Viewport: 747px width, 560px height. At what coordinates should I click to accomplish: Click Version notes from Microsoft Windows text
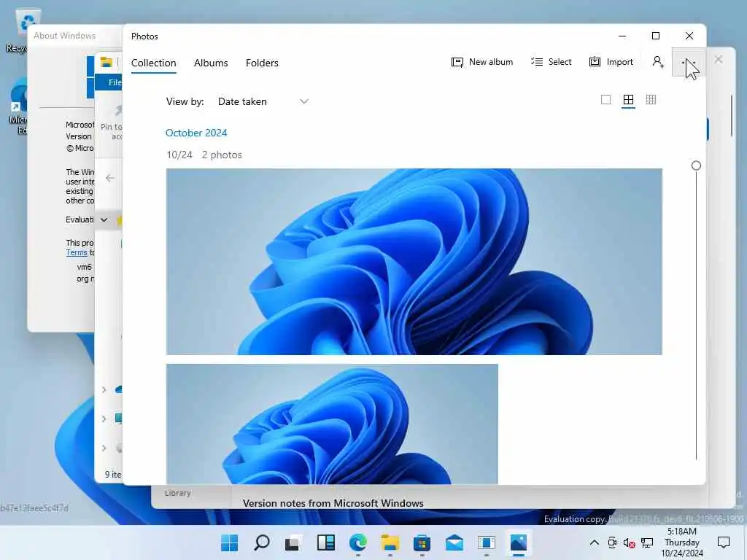333,503
